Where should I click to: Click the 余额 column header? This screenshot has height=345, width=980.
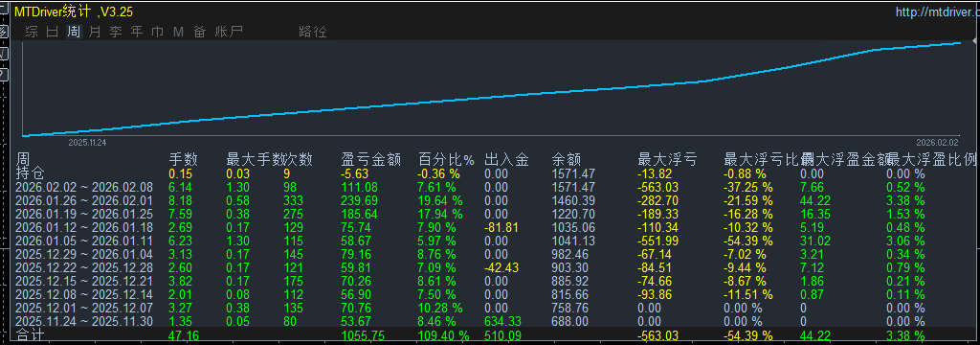pos(567,159)
